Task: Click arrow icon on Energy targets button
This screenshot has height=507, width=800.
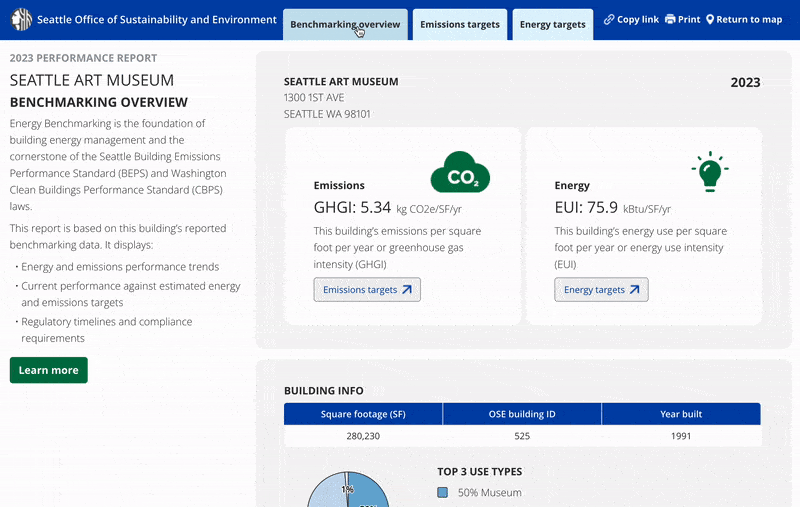Action: 634,290
